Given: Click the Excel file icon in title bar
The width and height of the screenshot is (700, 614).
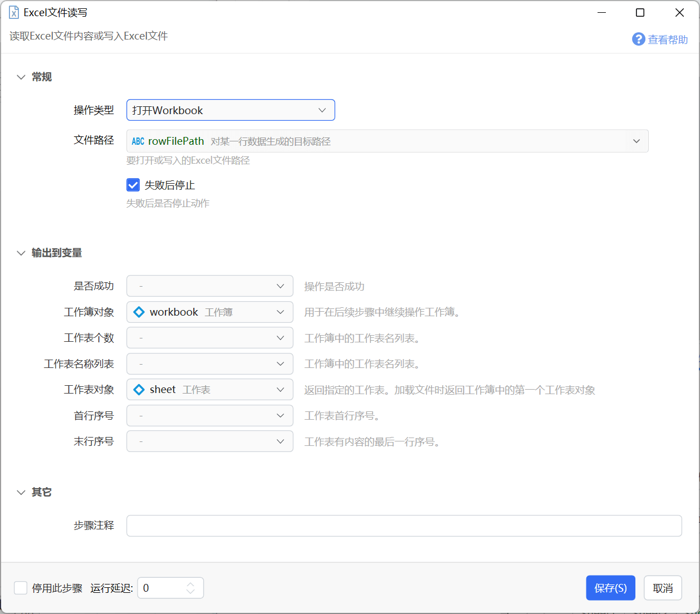Looking at the screenshot, I should (14, 12).
